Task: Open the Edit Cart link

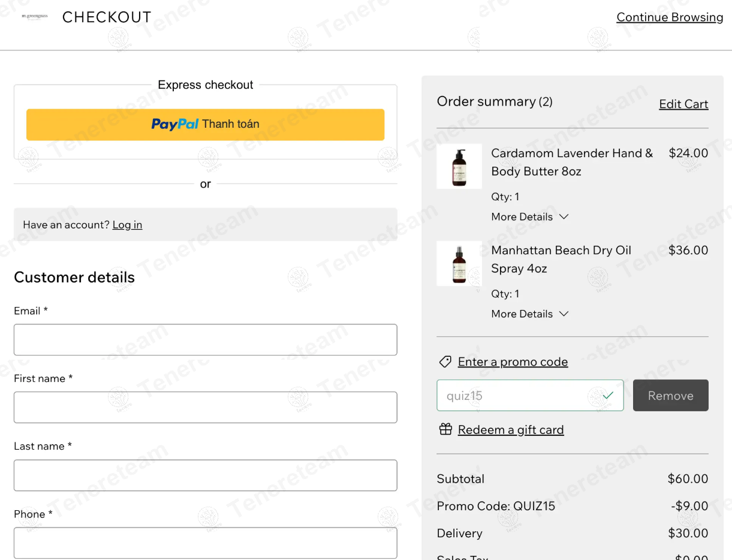Action: [683, 104]
